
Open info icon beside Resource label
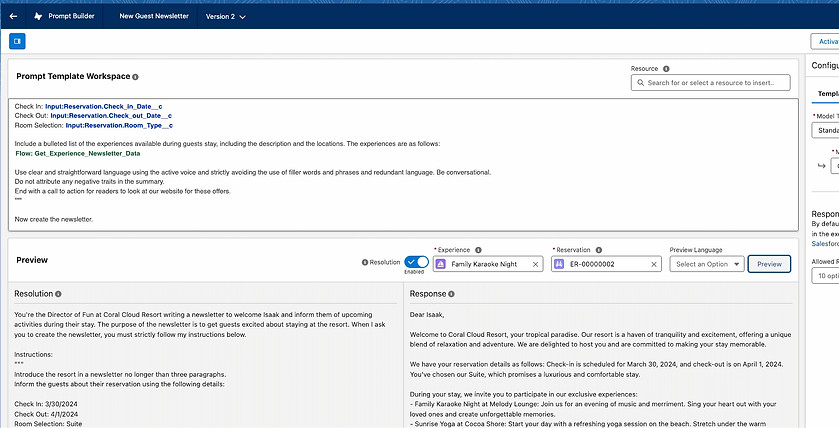click(666, 69)
